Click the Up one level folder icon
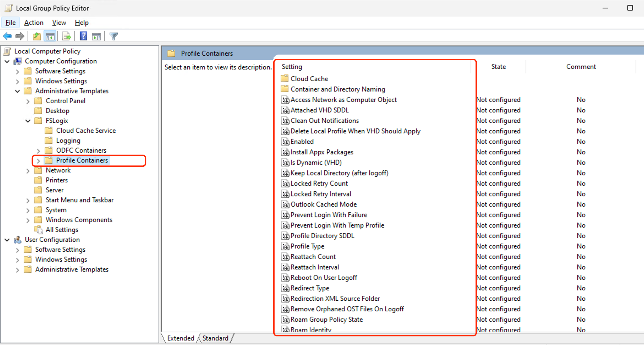This screenshot has height=345, width=644. pyautogui.click(x=37, y=36)
